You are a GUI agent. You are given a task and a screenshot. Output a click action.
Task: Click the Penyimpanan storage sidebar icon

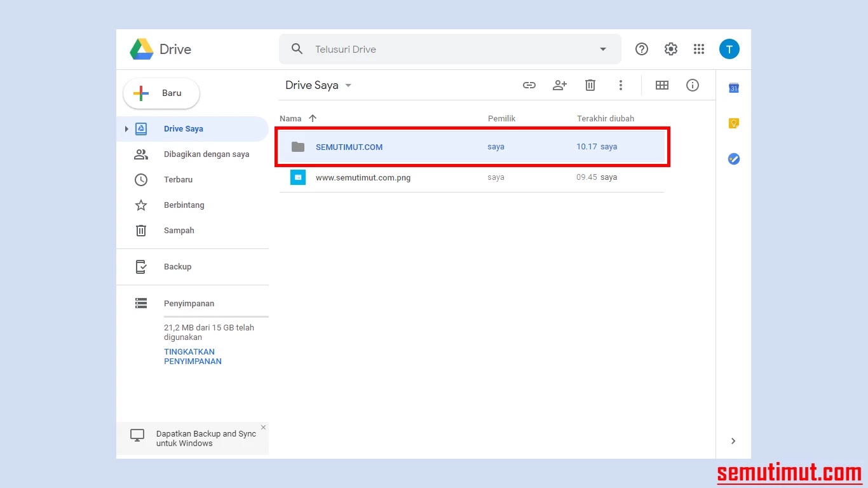point(141,304)
